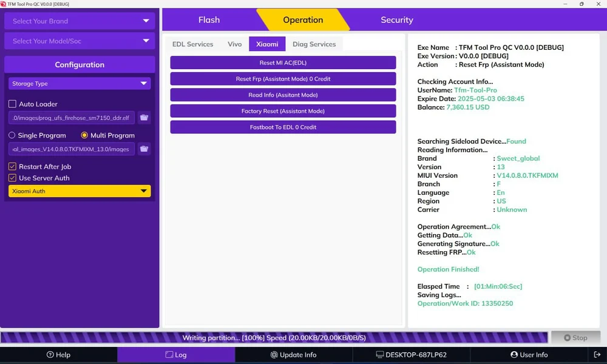Screen dimensions: 607x364
Task: Select the Single Program radio option
Action: (12, 135)
